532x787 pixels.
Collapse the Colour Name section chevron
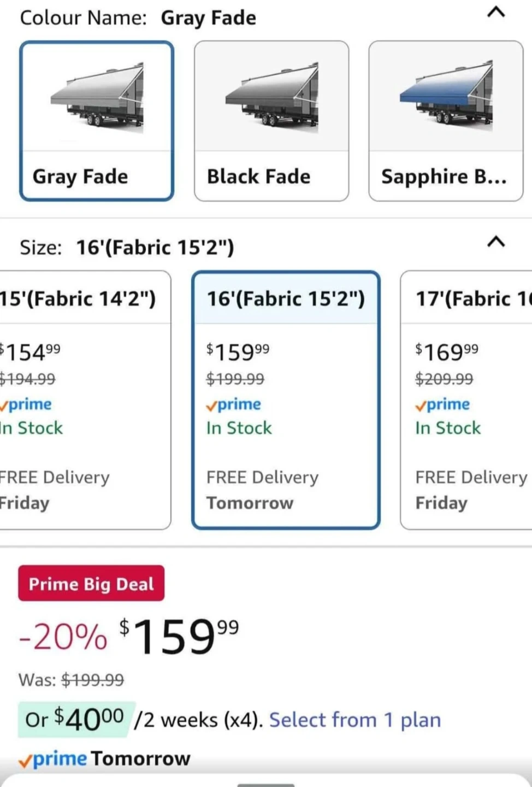[495, 12]
